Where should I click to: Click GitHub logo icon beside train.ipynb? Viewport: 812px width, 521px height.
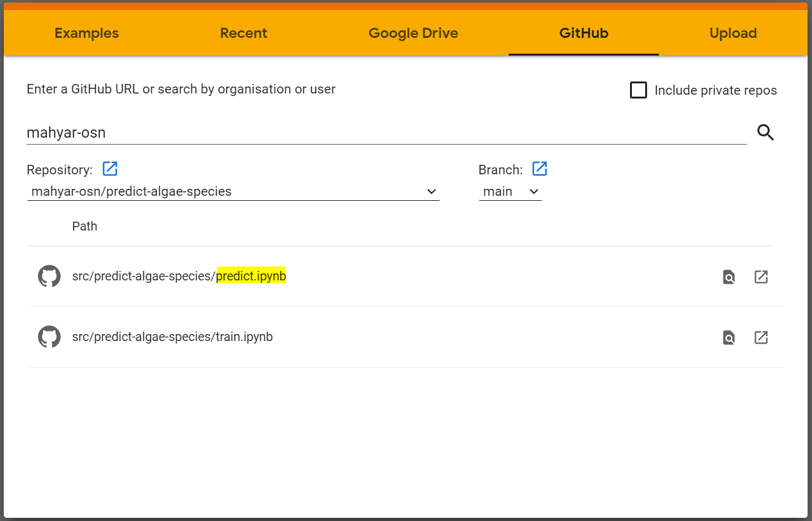[49, 337]
